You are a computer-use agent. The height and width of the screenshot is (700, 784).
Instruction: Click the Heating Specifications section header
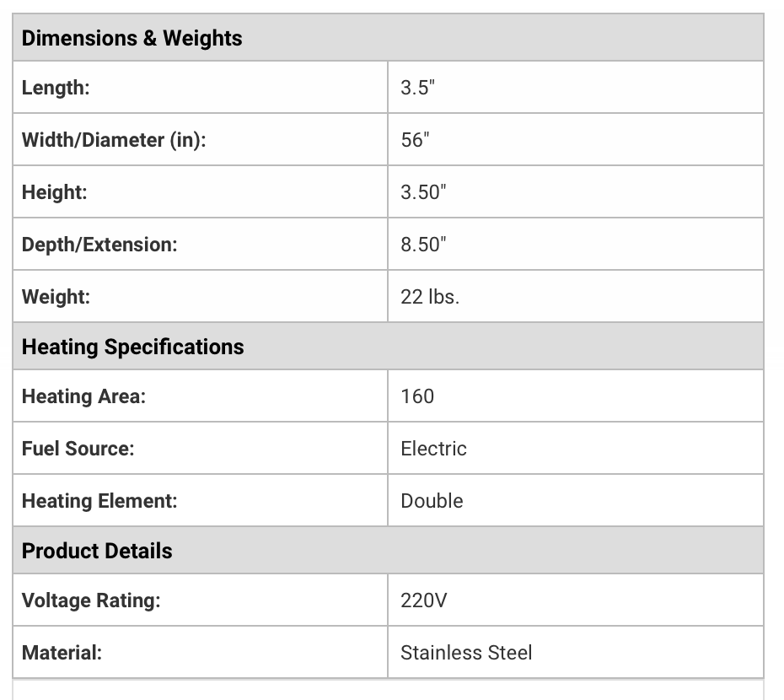pos(388,347)
